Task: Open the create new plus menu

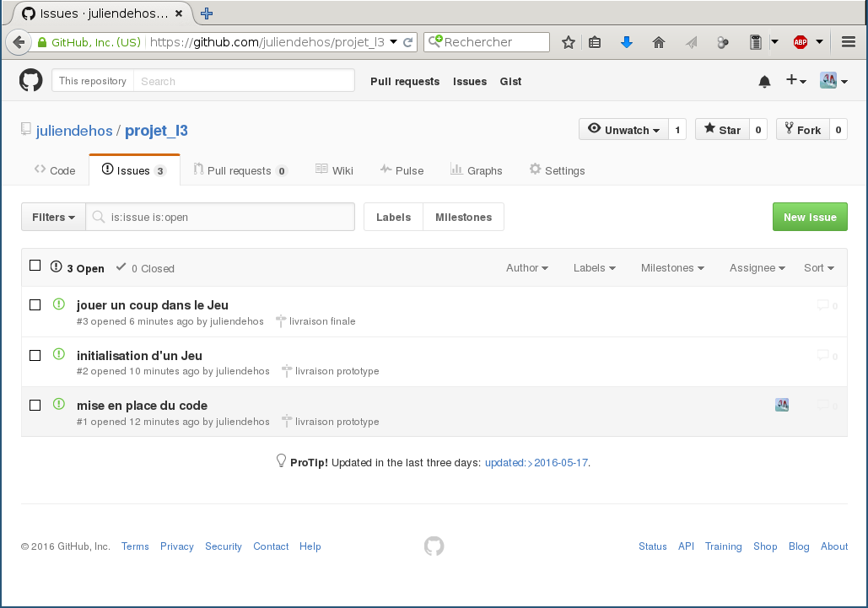Action: [x=796, y=81]
